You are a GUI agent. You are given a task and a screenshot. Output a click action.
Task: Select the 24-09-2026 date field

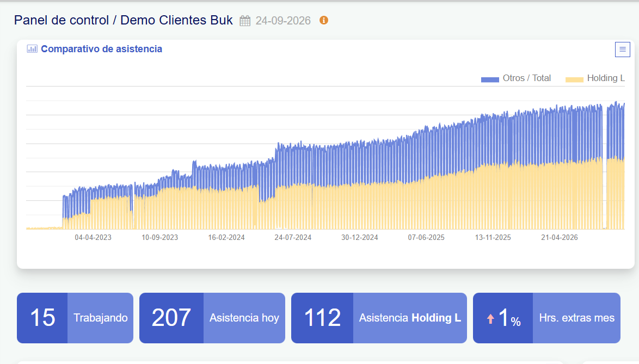[x=283, y=21]
